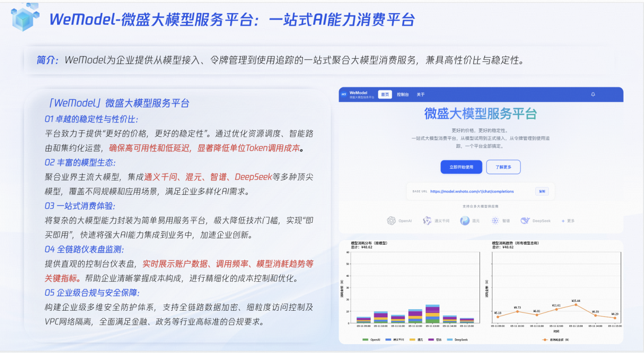Click heading 02 丰富的模型生态
The height and width of the screenshot is (353, 644).
coord(80,162)
